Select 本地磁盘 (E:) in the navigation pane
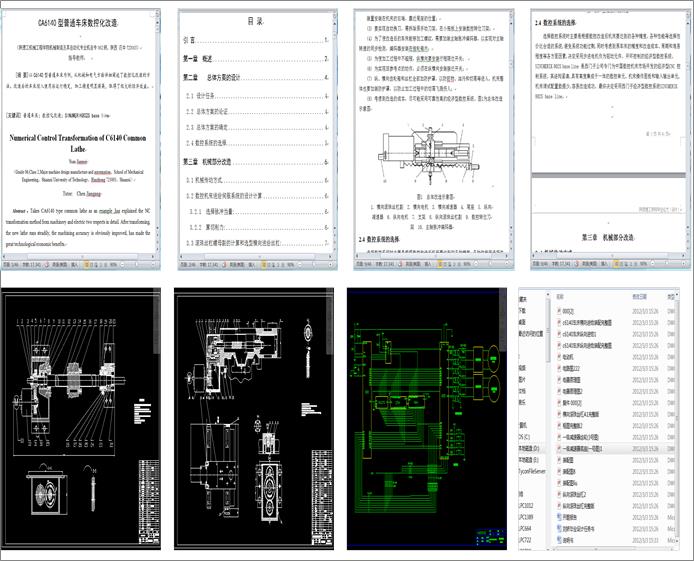The image size is (694, 561). point(529,460)
